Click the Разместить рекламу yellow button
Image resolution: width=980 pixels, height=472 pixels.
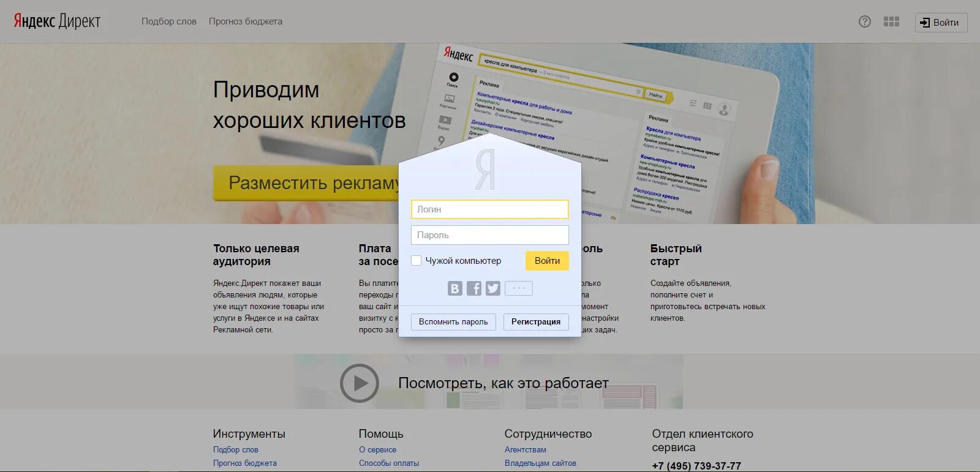(306, 182)
